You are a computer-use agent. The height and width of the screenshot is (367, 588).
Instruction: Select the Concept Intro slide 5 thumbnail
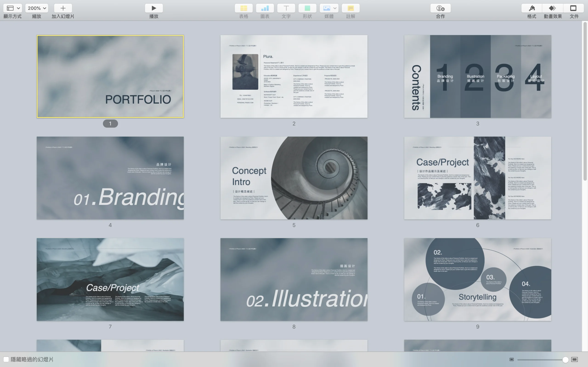pyautogui.click(x=294, y=178)
